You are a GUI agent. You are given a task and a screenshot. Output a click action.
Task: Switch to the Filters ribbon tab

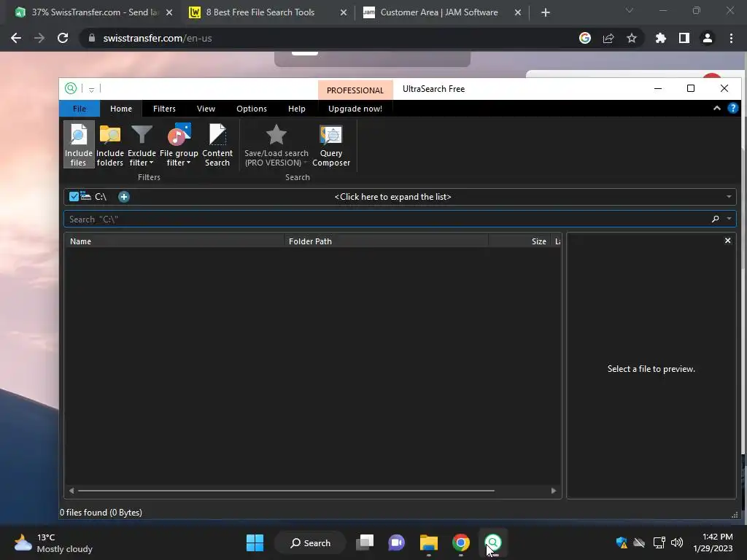164,109
